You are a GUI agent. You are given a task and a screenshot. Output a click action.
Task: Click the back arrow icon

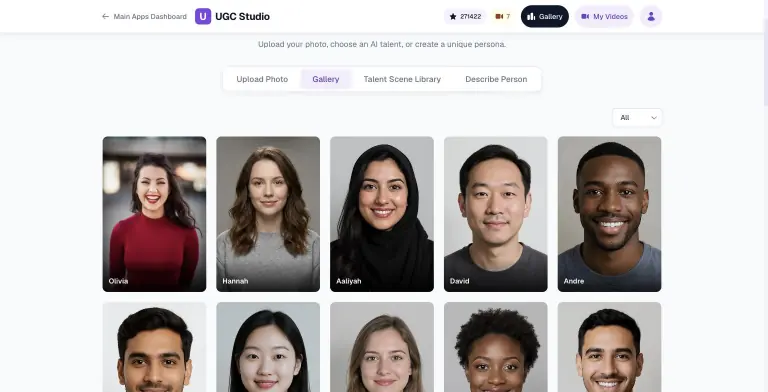point(105,16)
